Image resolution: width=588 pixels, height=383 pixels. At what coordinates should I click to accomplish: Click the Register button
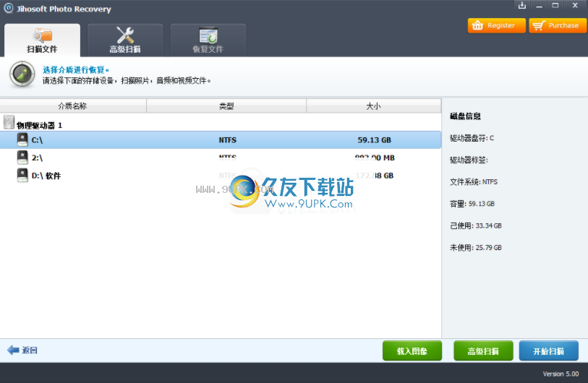tap(496, 25)
